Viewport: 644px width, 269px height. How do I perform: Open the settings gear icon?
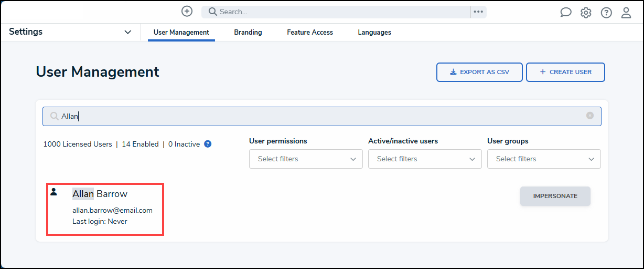(586, 13)
